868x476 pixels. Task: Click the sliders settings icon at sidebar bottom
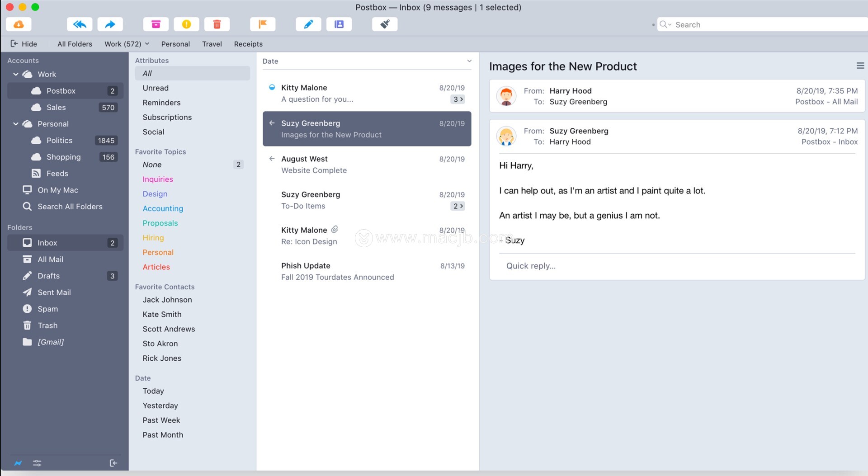(37, 463)
